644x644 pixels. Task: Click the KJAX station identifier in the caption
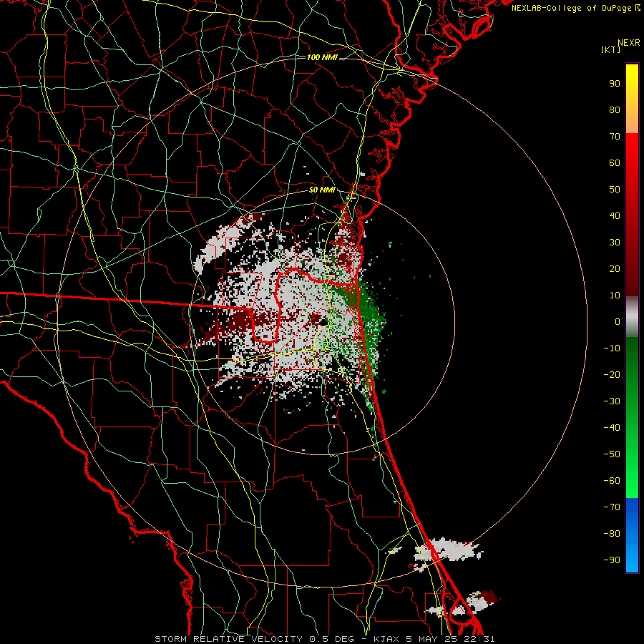point(387,639)
